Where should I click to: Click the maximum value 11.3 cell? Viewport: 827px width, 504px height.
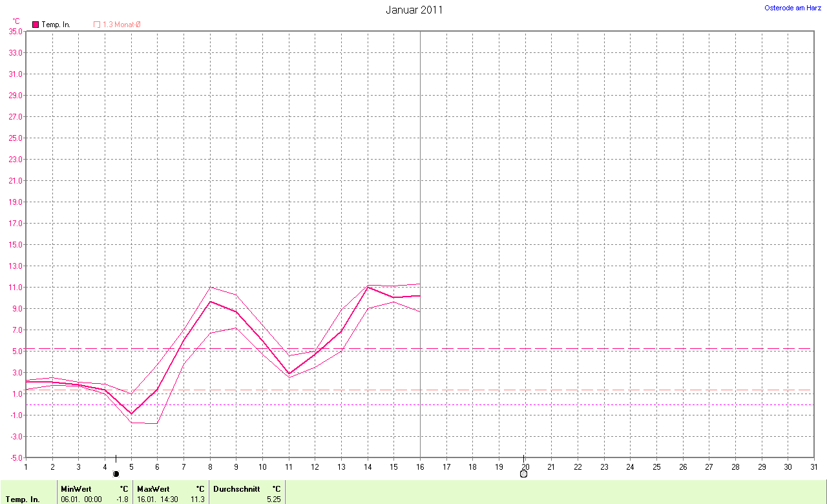point(198,499)
